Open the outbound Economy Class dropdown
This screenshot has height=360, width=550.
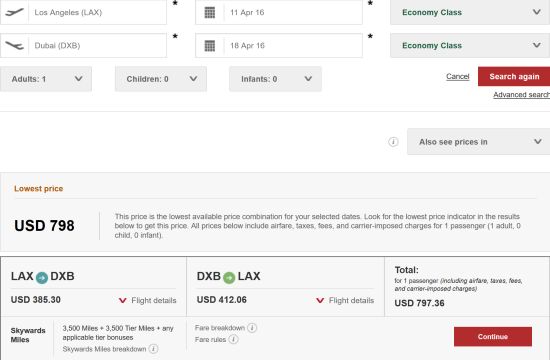pyautogui.click(x=470, y=12)
